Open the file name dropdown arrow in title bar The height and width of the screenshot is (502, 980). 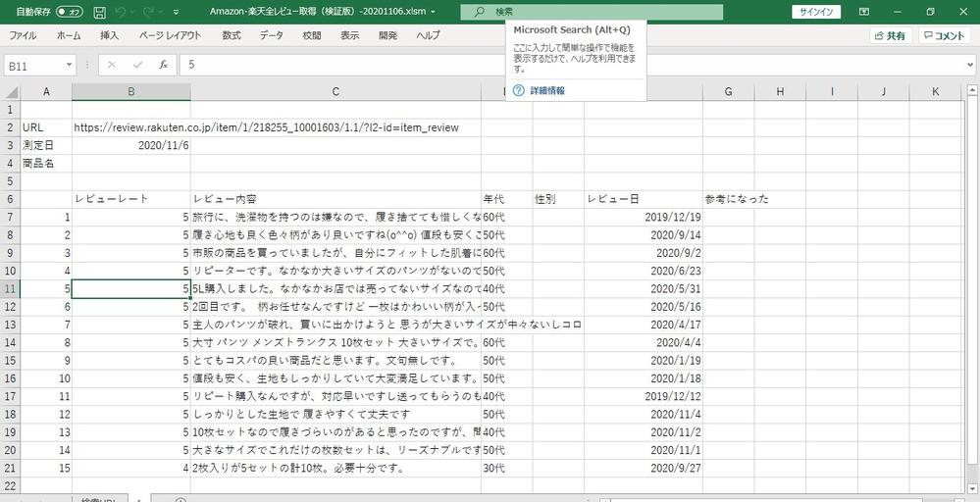[x=434, y=12]
